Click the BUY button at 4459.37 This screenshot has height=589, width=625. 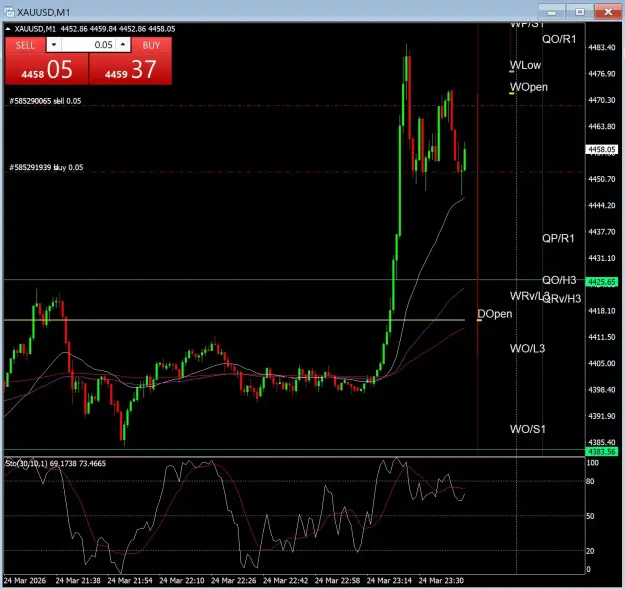(x=130, y=61)
